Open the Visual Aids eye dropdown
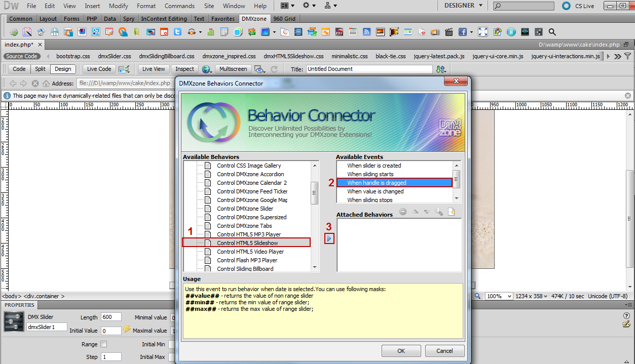The height and width of the screenshot is (364, 635). [260, 69]
